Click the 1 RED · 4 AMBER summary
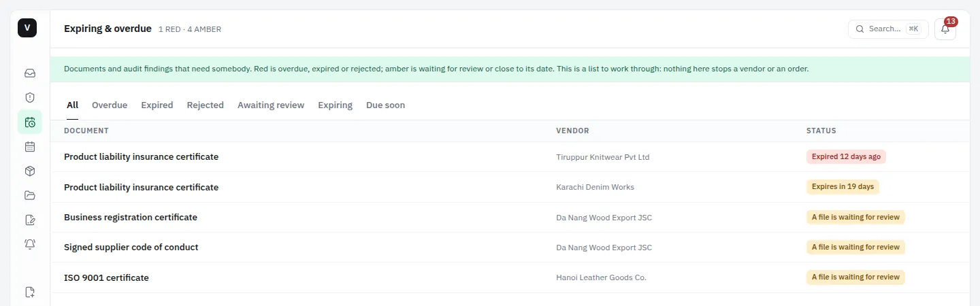The width and height of the screenshot is (980, 306). click(190, 29)
